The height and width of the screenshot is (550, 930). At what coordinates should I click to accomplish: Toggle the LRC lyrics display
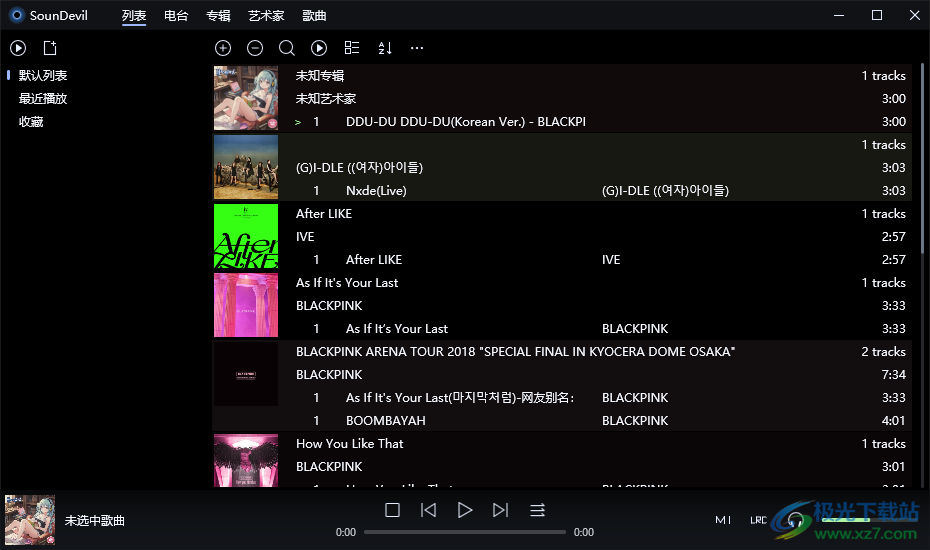[759, 520]
